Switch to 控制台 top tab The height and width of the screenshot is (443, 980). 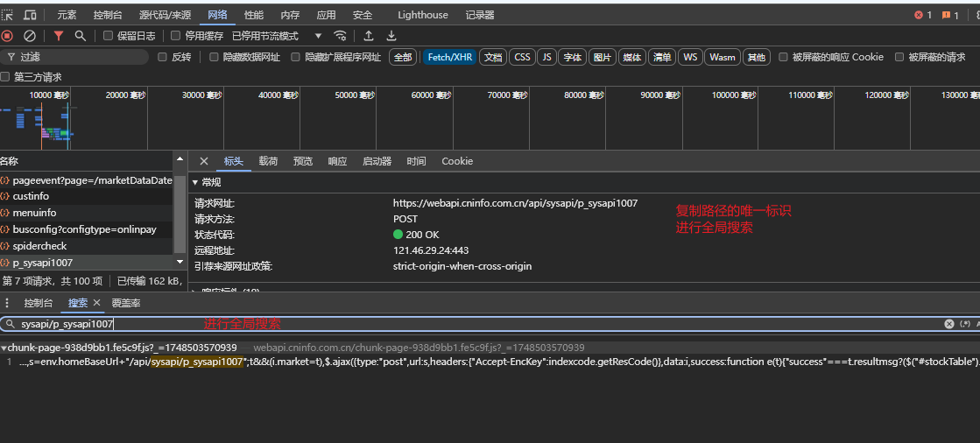pos(108,15)
